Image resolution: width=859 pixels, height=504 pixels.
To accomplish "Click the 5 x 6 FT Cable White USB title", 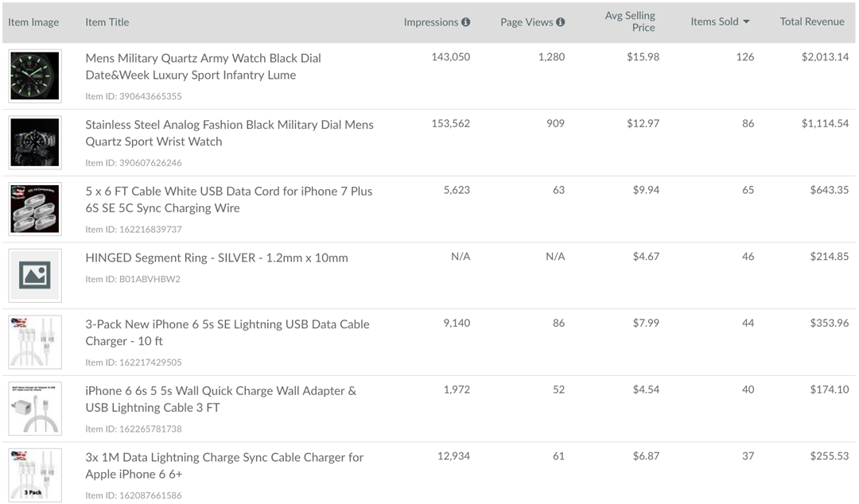I will pyautogui.click(x=229, y=200).
